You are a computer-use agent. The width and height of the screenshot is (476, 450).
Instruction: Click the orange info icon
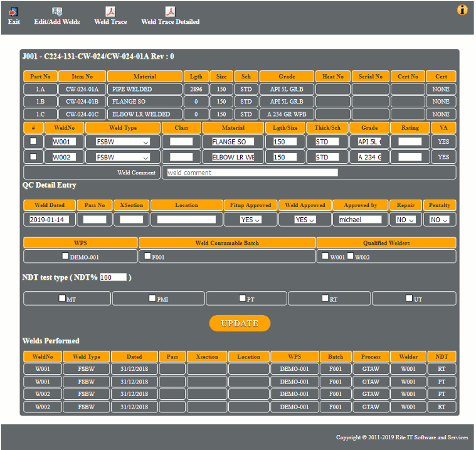click(463, 9)
